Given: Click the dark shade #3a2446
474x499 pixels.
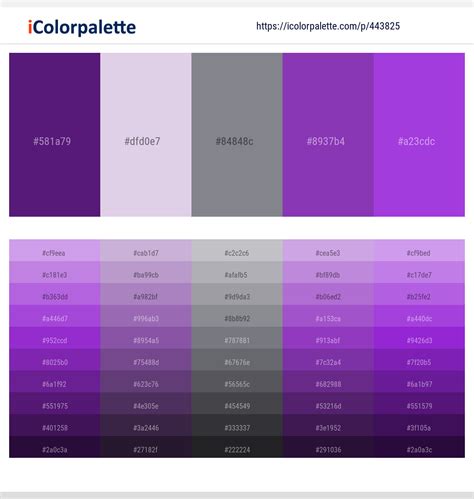Looking at the screenshot, I should [146, 425].
